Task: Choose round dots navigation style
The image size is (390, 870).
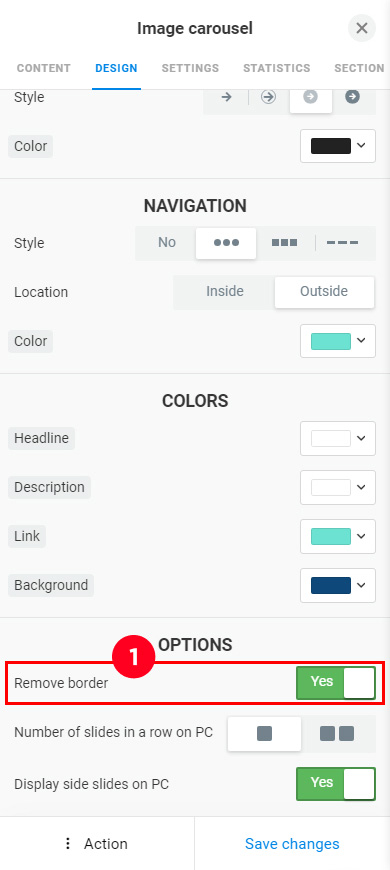Action: (x=226, y=243)
